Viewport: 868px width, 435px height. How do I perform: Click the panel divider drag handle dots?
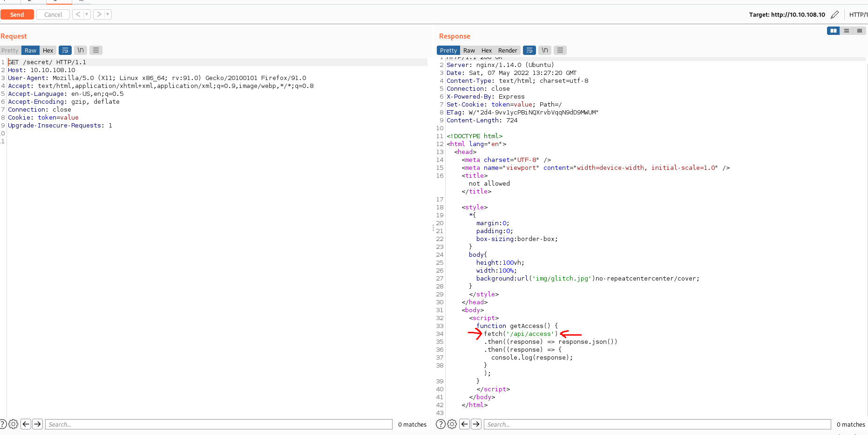tap(433, 228)
